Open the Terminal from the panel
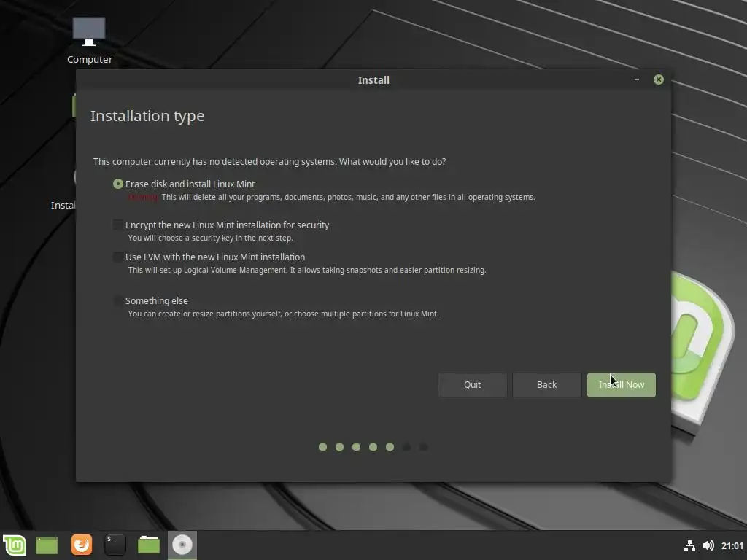The image size is (747, 560). point(115,545)
